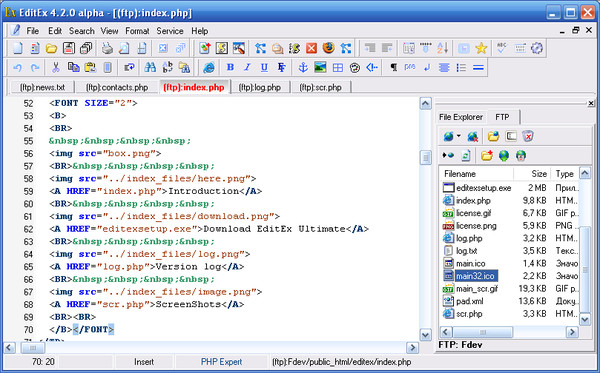Click the font tag F icon
600x373 pixels.
282,67
